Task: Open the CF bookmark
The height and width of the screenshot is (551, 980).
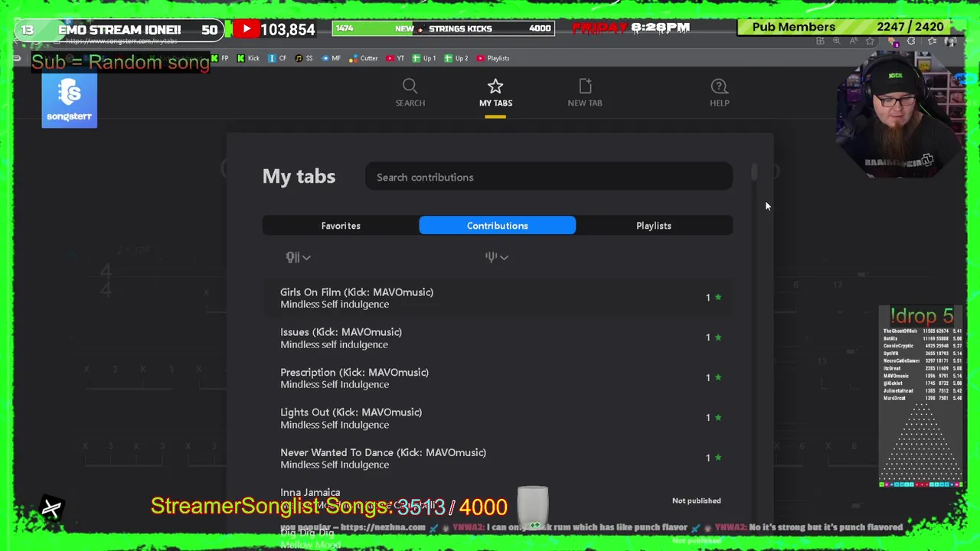Action: pos(277,58)
